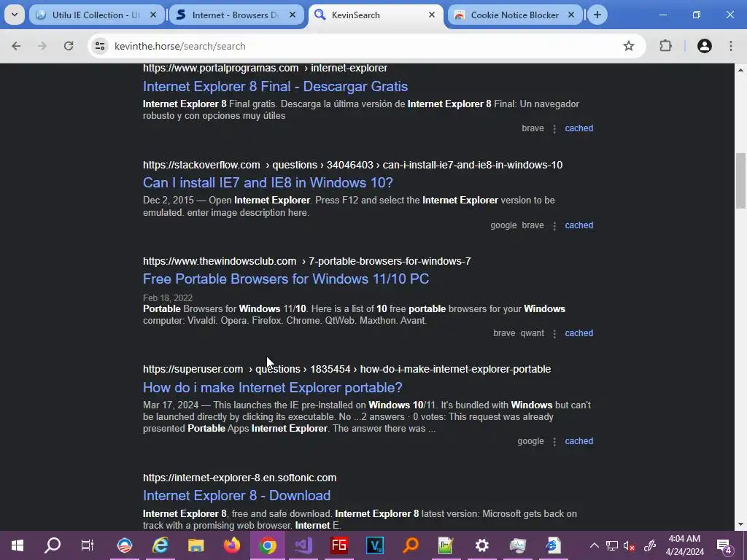
Task: Switch to the Cookie Notice Blocker tab
Action: 516,15
